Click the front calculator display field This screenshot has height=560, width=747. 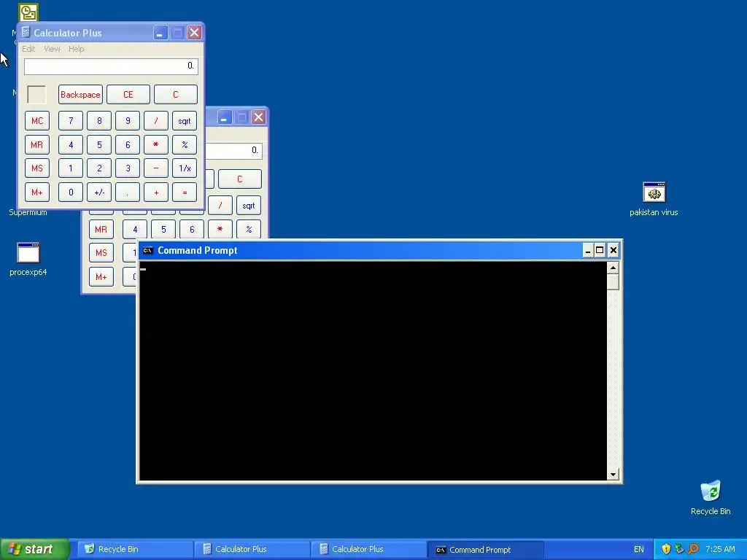coord(111,66)
